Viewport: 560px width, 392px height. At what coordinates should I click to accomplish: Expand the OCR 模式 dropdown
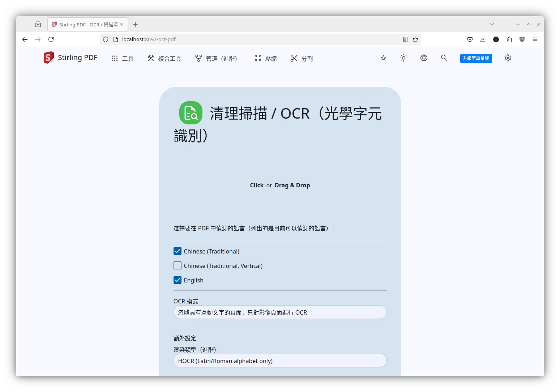point(280,312)
